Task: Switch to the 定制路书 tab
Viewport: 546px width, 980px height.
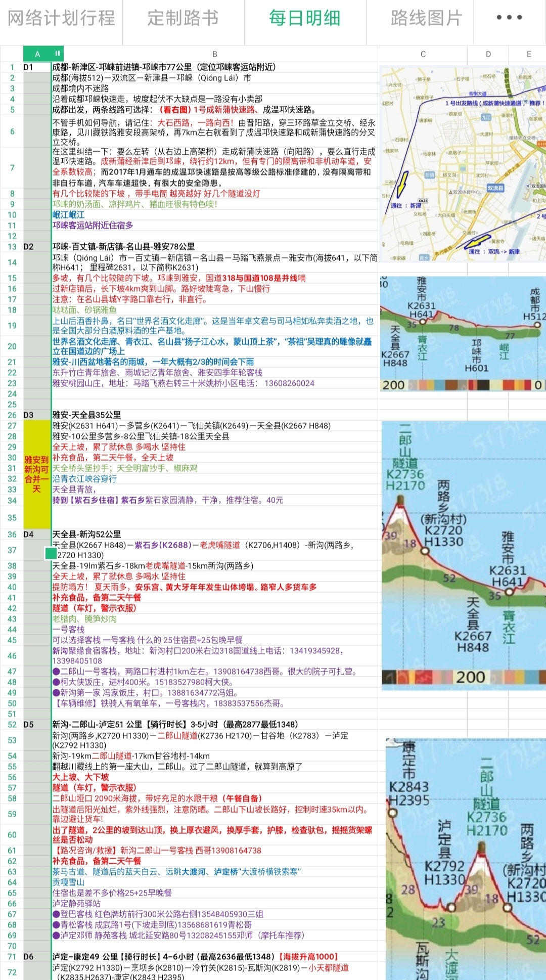Action: coord(183,18)
